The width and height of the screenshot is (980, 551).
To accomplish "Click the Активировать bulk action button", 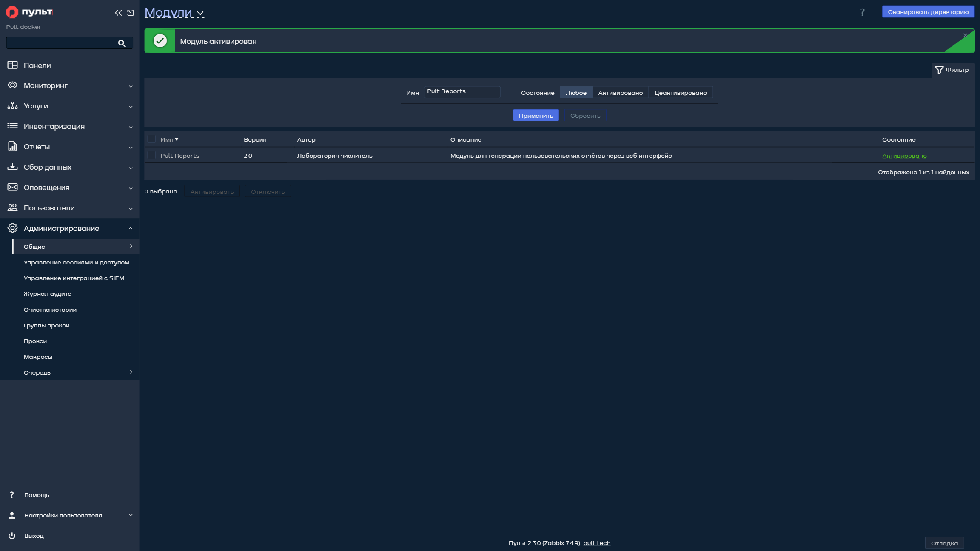I will (212, 192).
